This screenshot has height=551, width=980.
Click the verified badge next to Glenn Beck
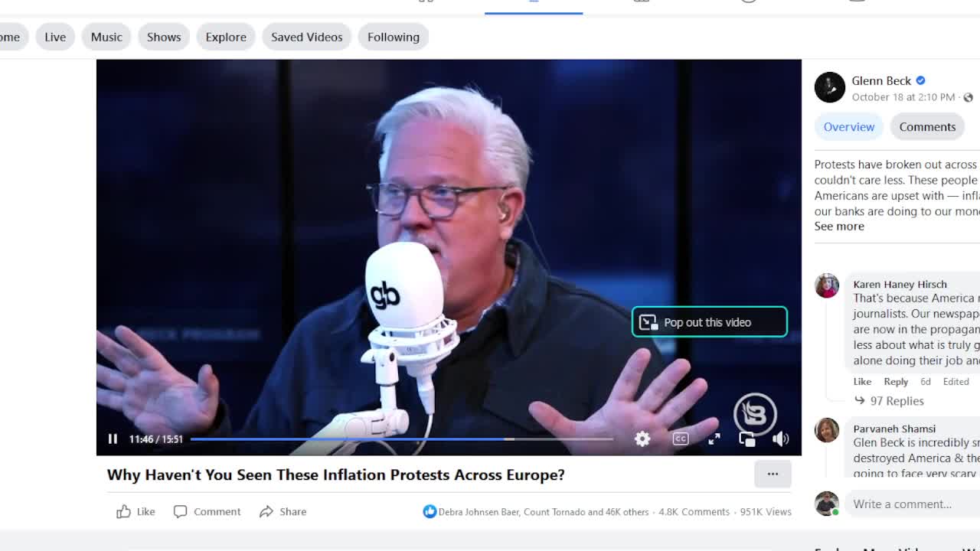pos(920,80)
